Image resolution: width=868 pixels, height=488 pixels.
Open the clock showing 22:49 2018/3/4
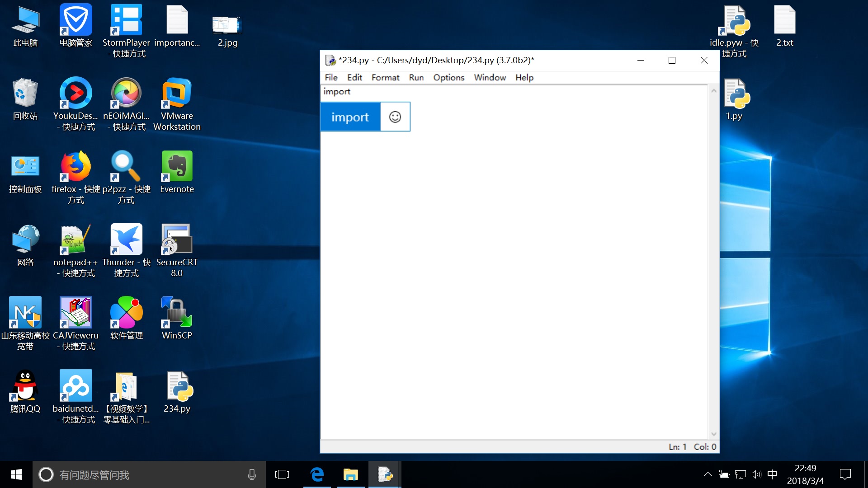point(806,474)
